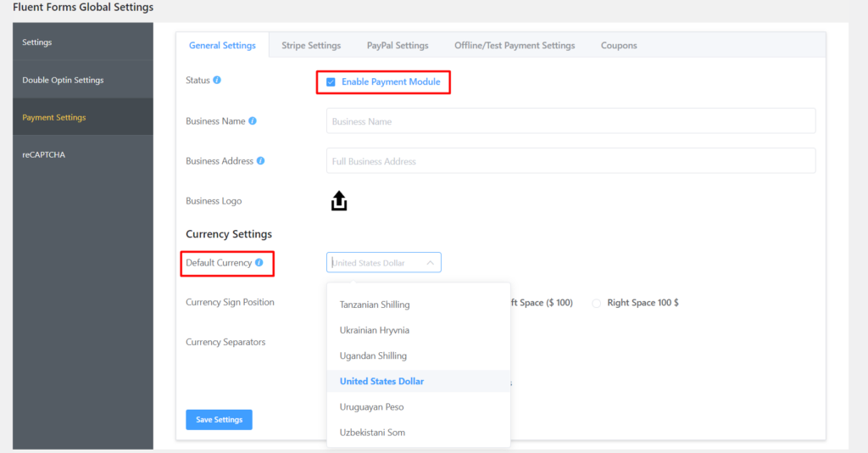Click the info icon beside Business Address
The width and height of the screenshot is (868, 453).
tap(260, 161)
